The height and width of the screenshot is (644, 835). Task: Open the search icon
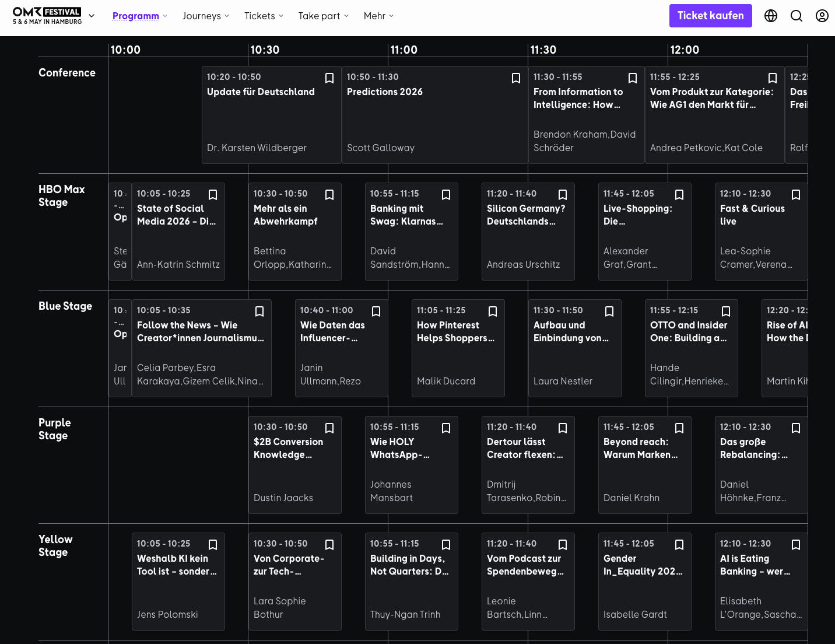click(797, 16)
